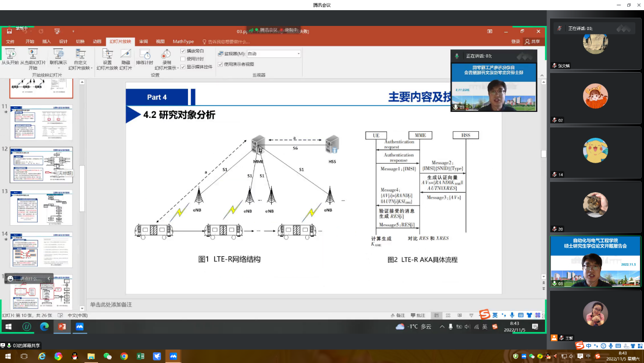Click 隐藏幻灯片 icon in ribbon
The height and width of the screenshot is (363, 644).
[125, 54]
